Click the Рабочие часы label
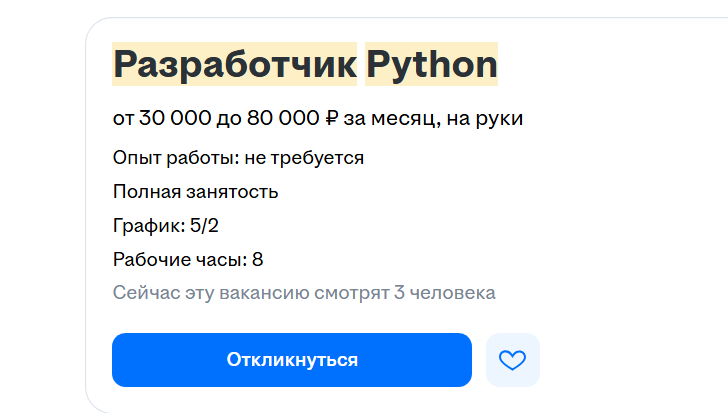728x413 pixels. [179, 260]
